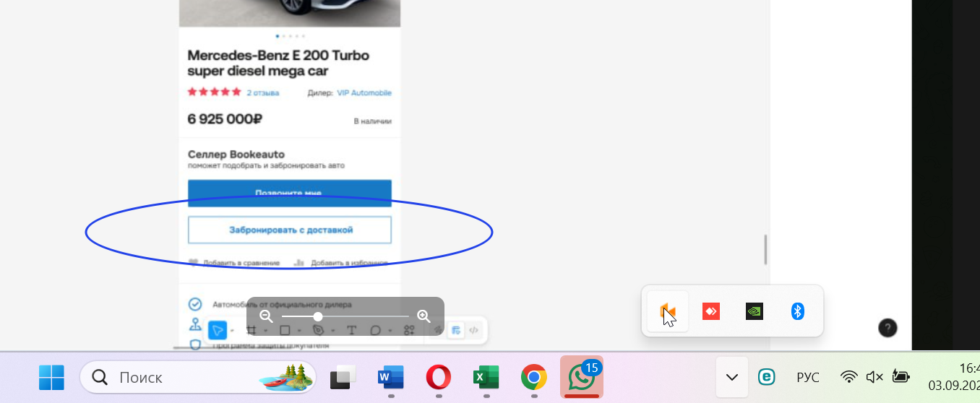This screenshot has height=403, width=980.
Task: Click the canvas vertical scrollbar thumb
Action: 765,249
